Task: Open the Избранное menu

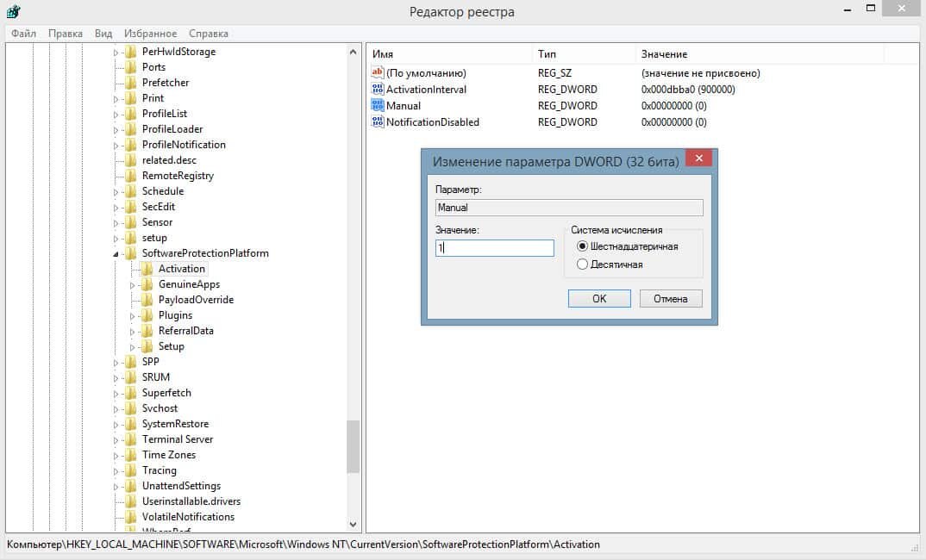Action: (x=150, y=34)
